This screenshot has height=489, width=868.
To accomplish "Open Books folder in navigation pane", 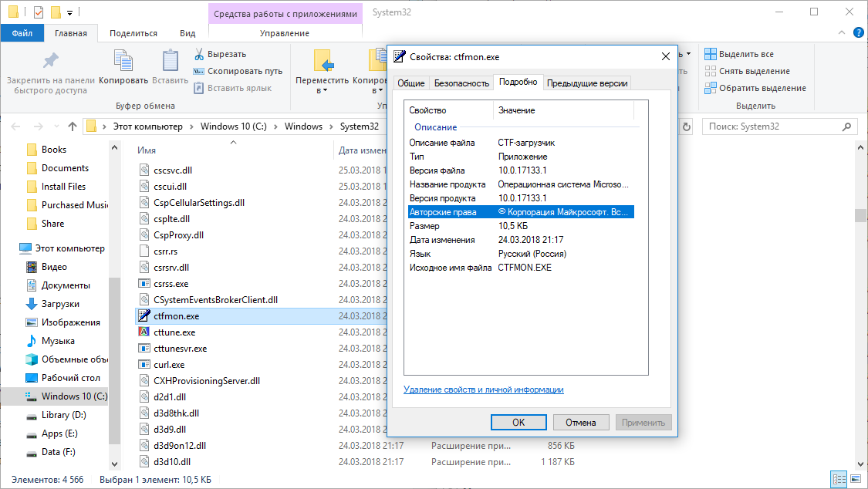I will coord(54,150).
